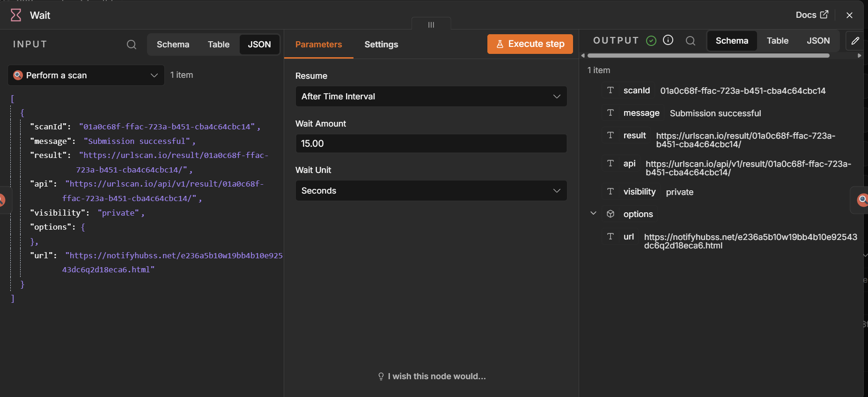Open the Docs external link

812,15
